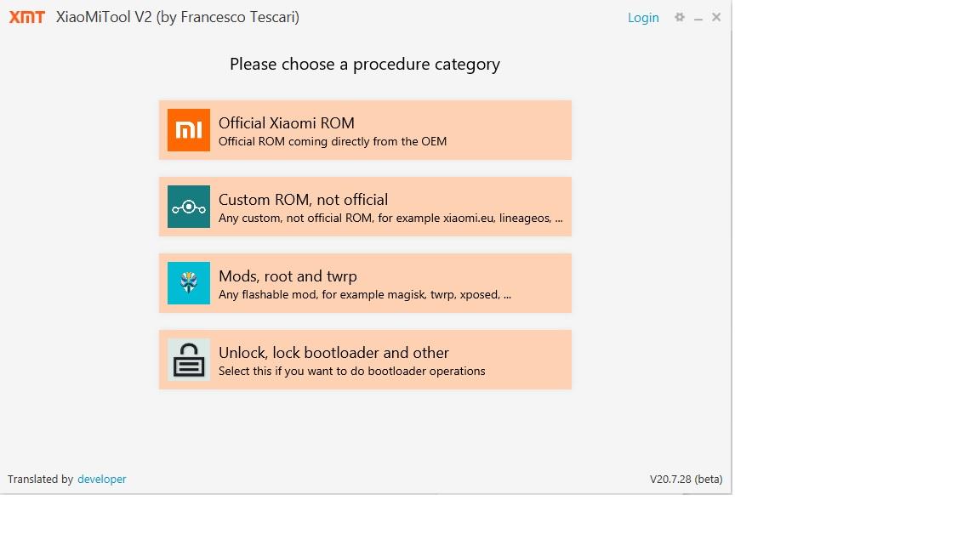Click the "Any flashable mod" description text
Image resolution: width=980 pixels, height=551 pixels.
[365, 295]
